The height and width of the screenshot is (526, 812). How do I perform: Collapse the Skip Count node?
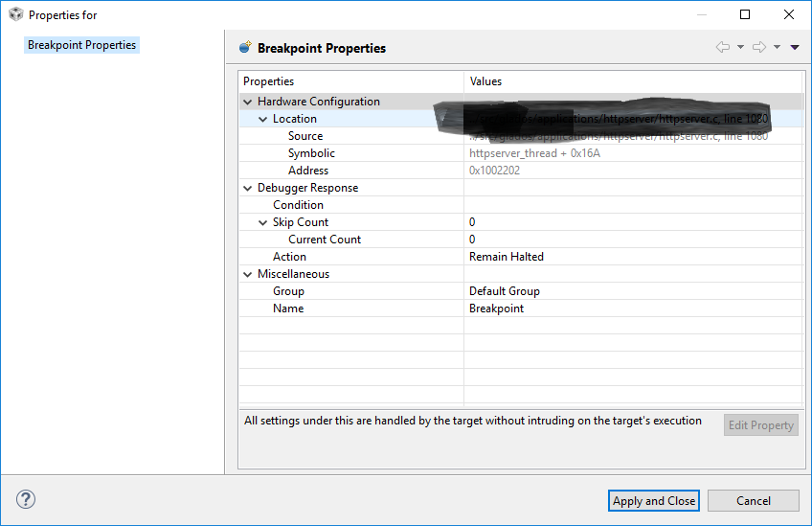tap(263, 223)
